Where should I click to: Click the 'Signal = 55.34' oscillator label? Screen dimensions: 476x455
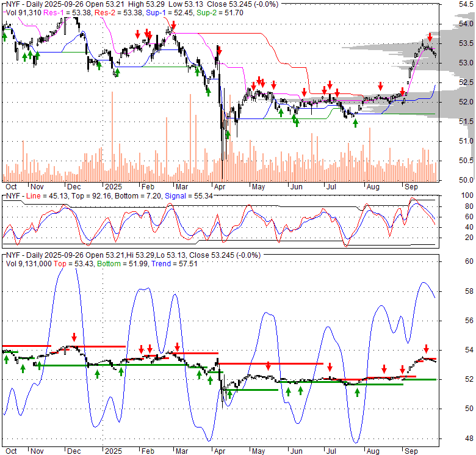[x=189, y=196]
